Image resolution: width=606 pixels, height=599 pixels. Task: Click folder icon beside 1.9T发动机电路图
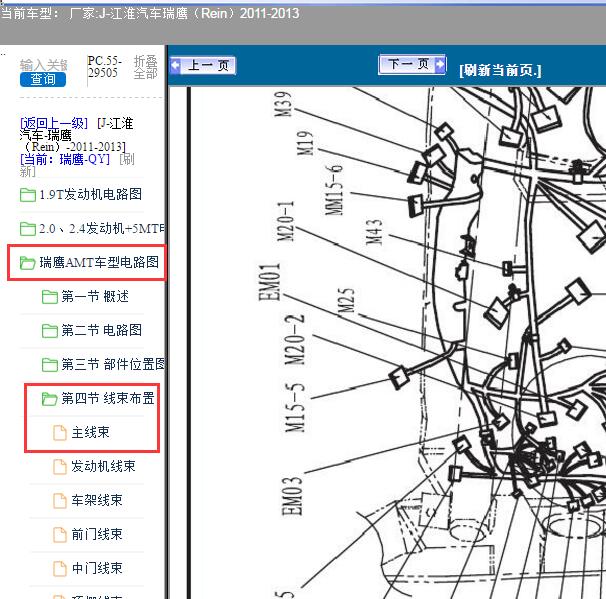[28, 194]
